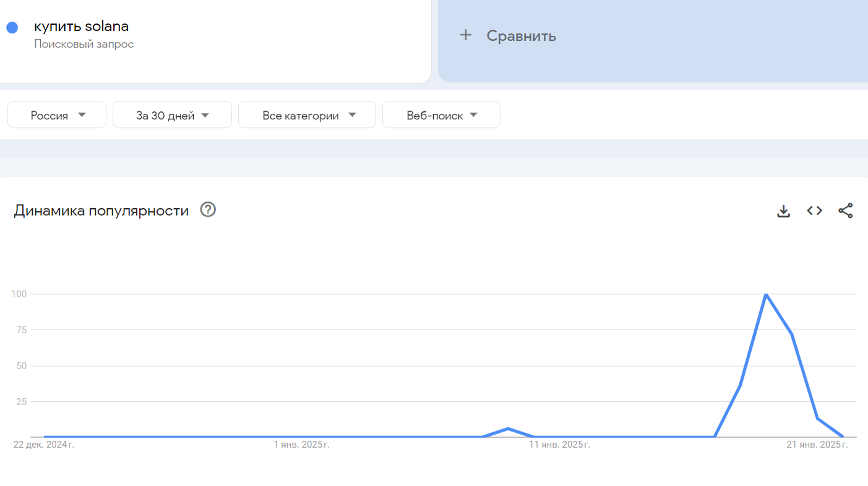
Task: Click the 25 value on the y-axis
Action: pyautogui.click(x=22, y=401)
